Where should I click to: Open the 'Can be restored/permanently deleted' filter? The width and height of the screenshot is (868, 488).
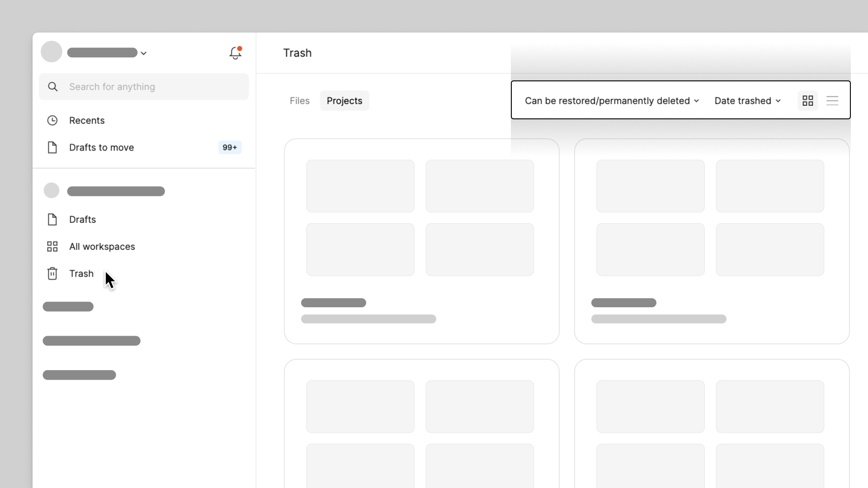click(x=612, y=101)
